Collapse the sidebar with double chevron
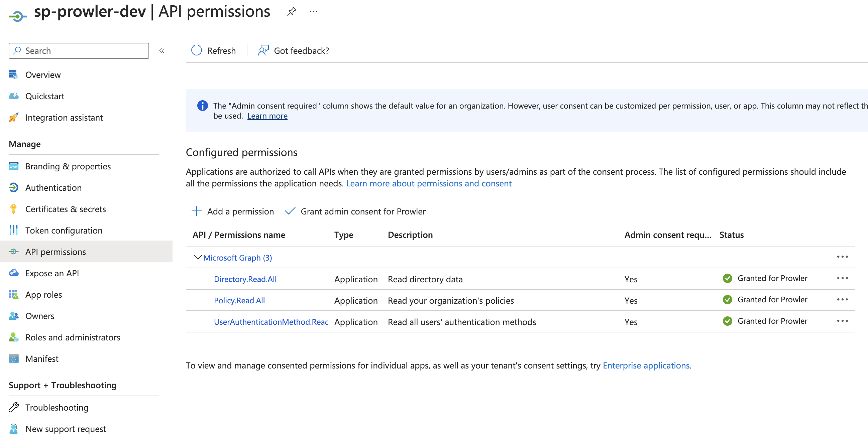 [162, 51]
